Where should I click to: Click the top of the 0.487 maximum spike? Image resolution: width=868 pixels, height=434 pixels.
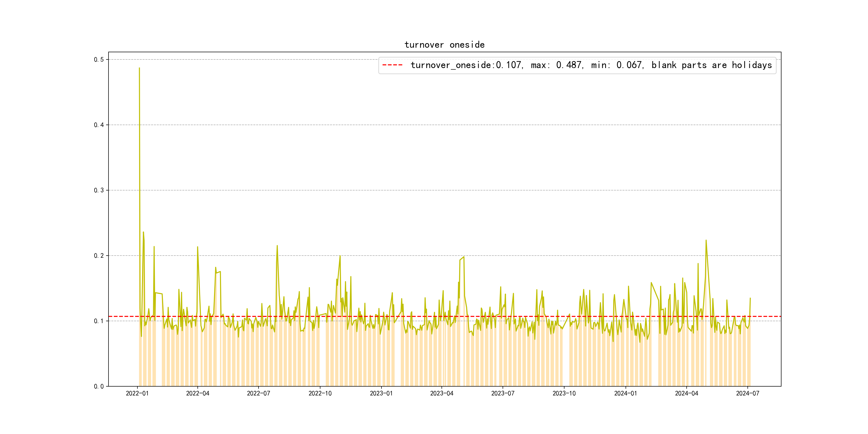tap(139, 68)
